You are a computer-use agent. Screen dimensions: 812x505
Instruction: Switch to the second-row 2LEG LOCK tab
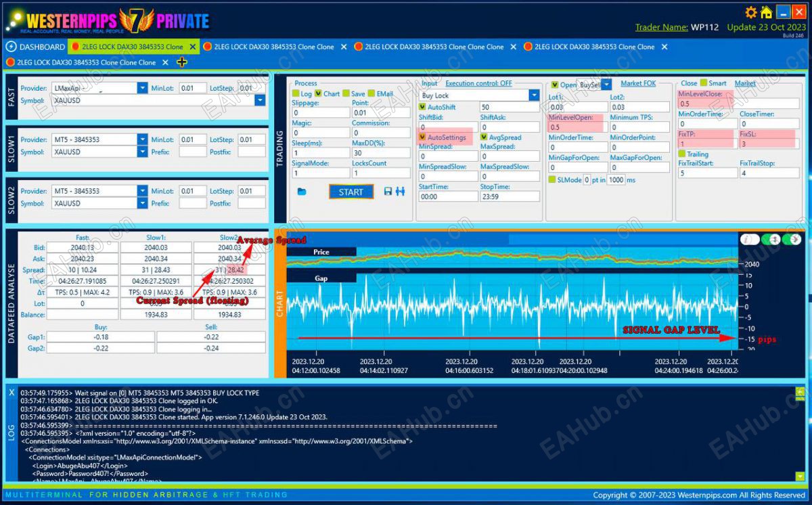[x=86, y=62]
